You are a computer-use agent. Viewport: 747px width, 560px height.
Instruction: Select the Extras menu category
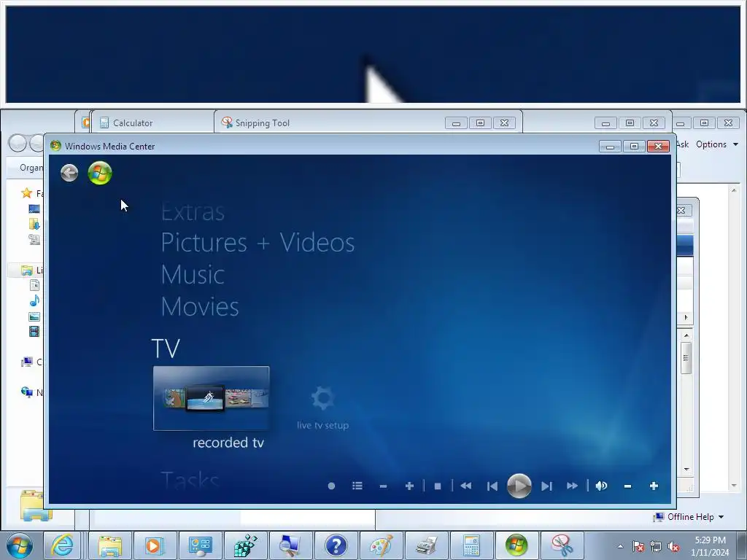coord(193,212)
